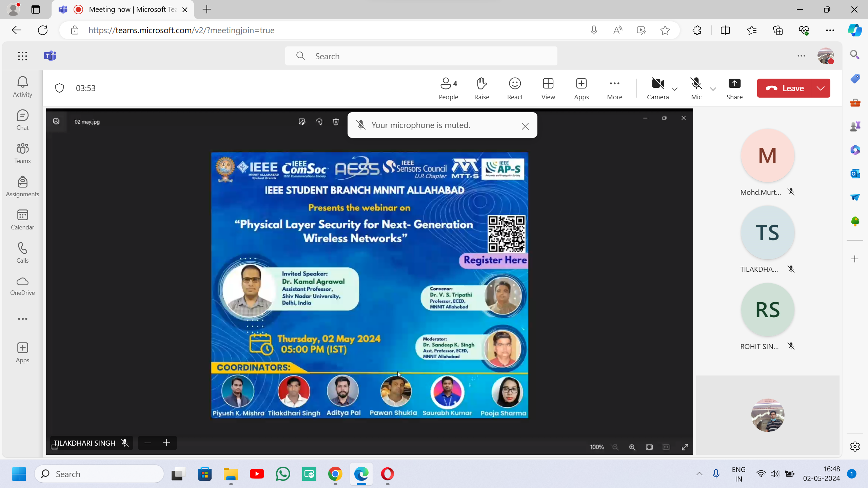Open the React emoji picker
Image resolution: width=868 pixels, height=488 pixels.
point(515,88)
